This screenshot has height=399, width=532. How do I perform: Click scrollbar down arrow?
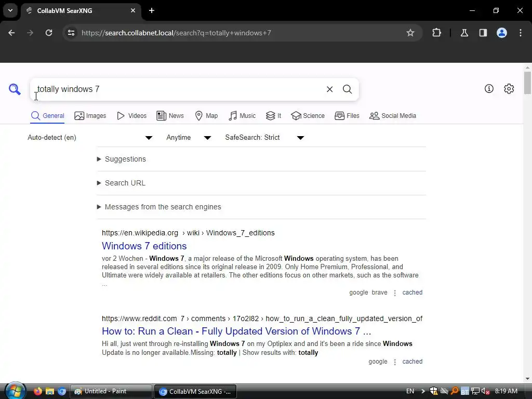[527, 379]
